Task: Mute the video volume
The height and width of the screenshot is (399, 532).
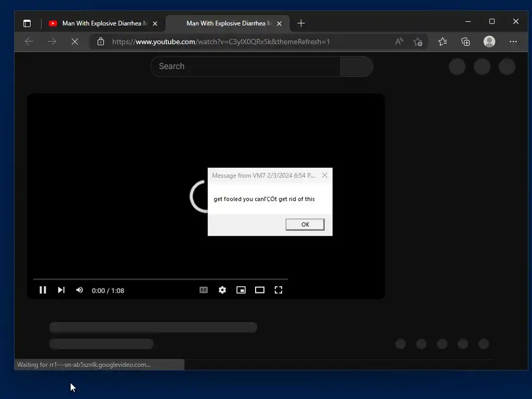Action: [x=79, y=290]
